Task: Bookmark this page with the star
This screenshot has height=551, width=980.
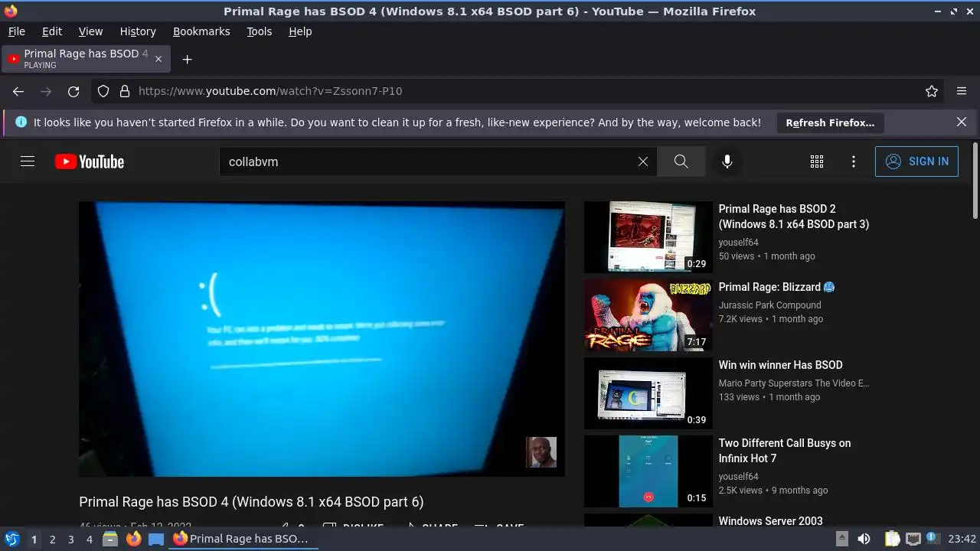Action: (932, 91)
